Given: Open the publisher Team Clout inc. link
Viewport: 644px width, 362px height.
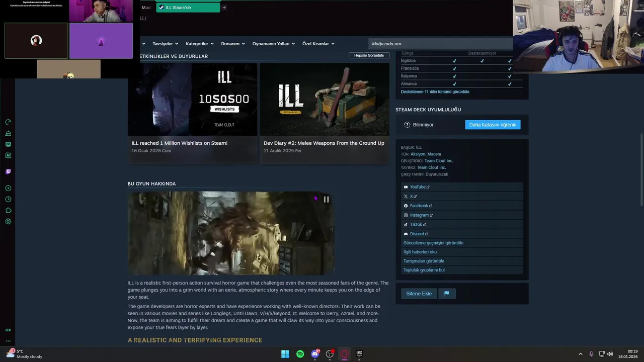Looking at the screenshot, I should [x=431, y=167].
